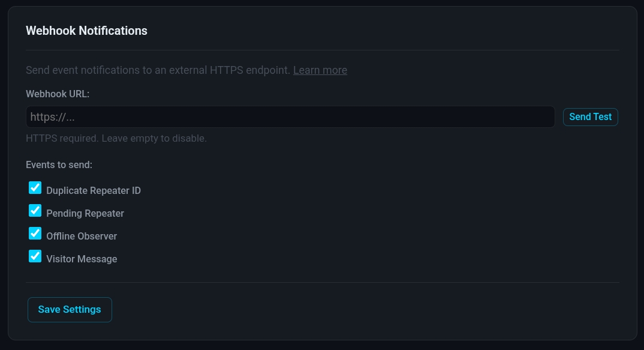Click the "Events to send:" label
The width and height of the screenshot is (644, 350).
point(59,164)
